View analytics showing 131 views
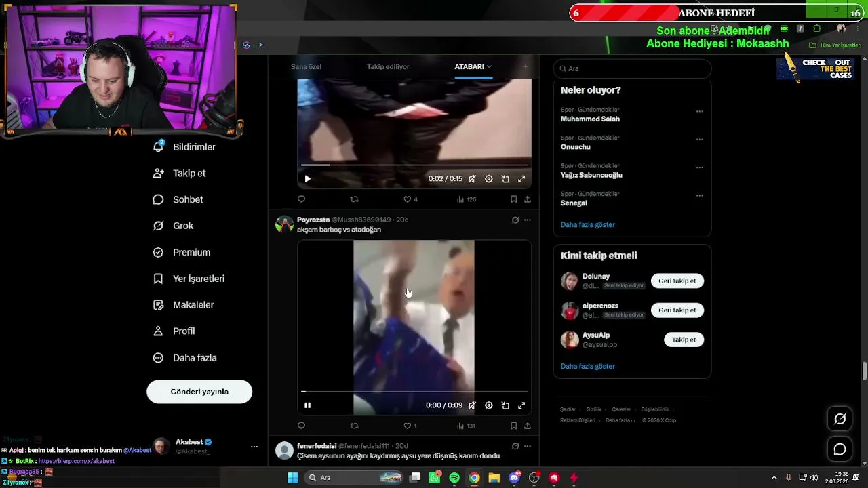This screenshot has width=868, height=488. pyautogui.click(x=467, y=426)
